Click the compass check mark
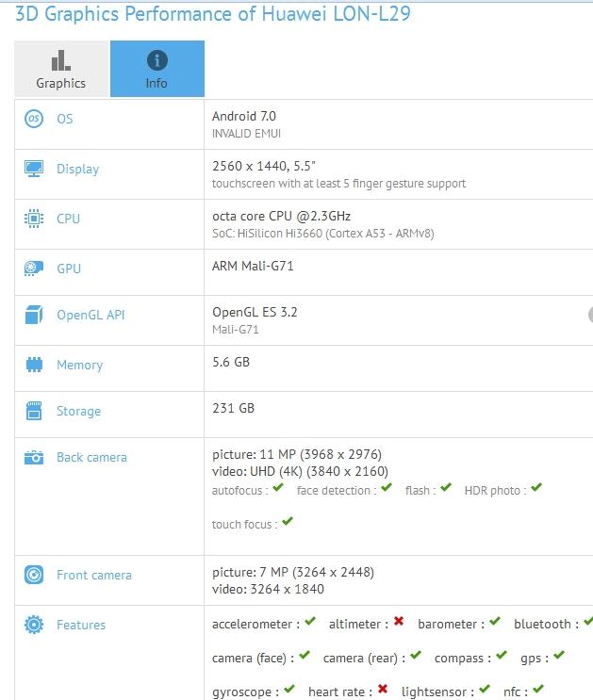 click(x=502, y=655)
